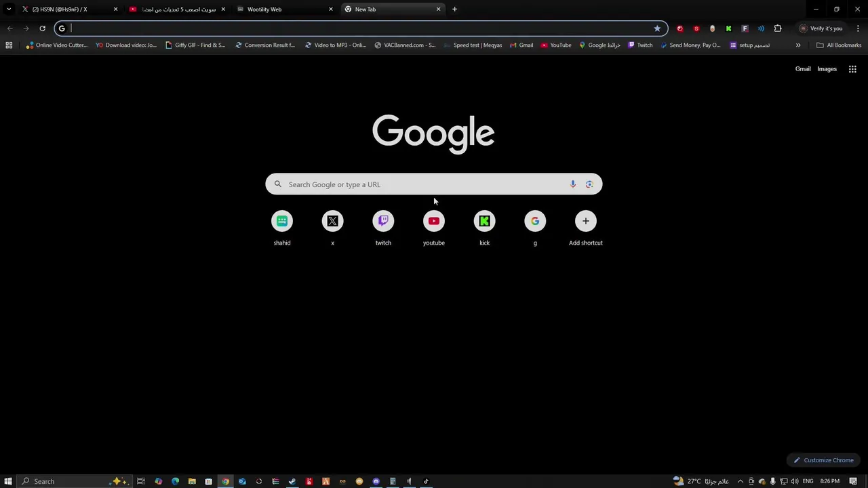Open the twitch shortcut tile
Screen dimensions: 868x488
tap(383, 228)
